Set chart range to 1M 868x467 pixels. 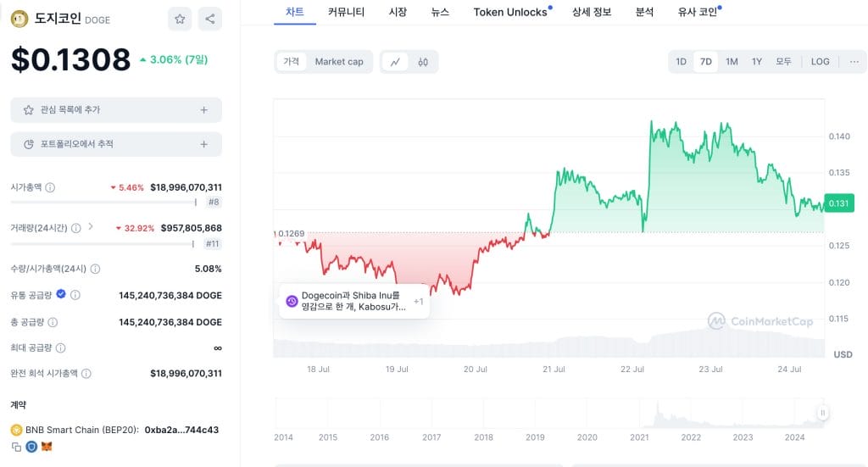(732, 61)
